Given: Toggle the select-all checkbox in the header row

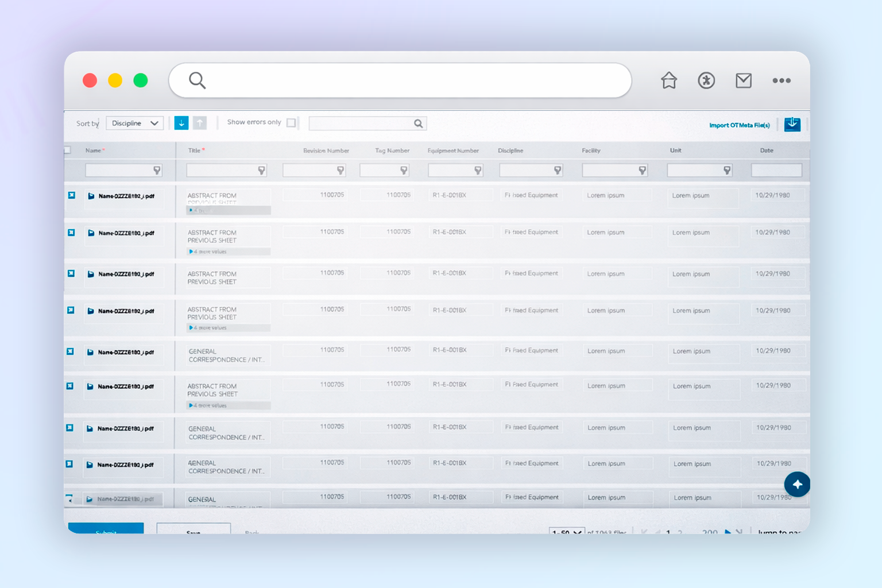Looking at the screenshot, I should 67,149.
